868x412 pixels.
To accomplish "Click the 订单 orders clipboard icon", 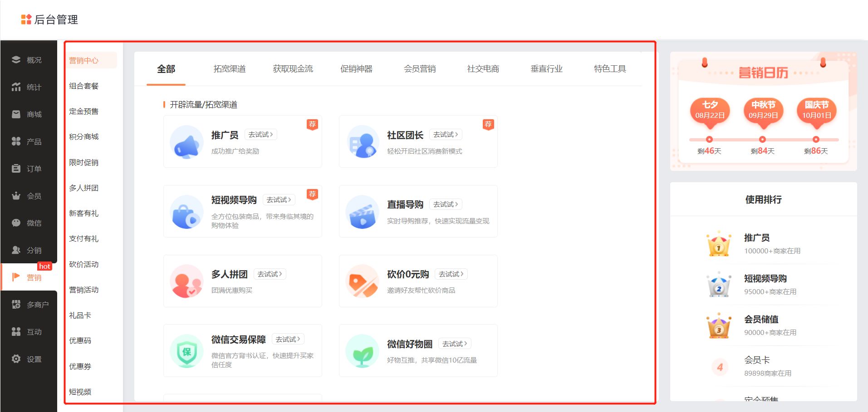I will (x=16, y=168).
